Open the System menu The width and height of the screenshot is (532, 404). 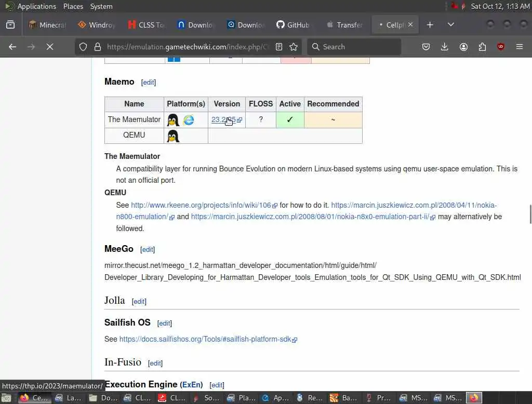(x=101, y=6)
